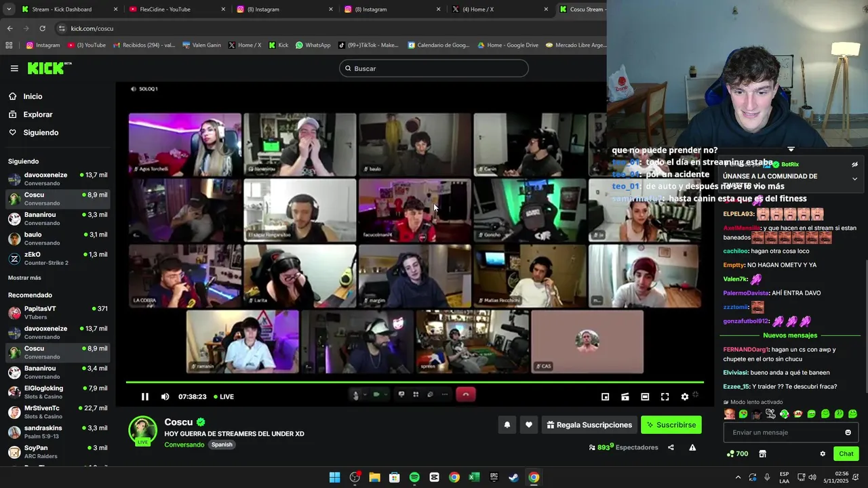Collapse chat with the top arrow icon

pyautogui.click(x=791, y=149)
